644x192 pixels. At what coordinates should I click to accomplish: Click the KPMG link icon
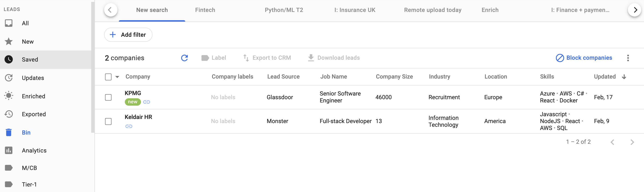(146, 102)
